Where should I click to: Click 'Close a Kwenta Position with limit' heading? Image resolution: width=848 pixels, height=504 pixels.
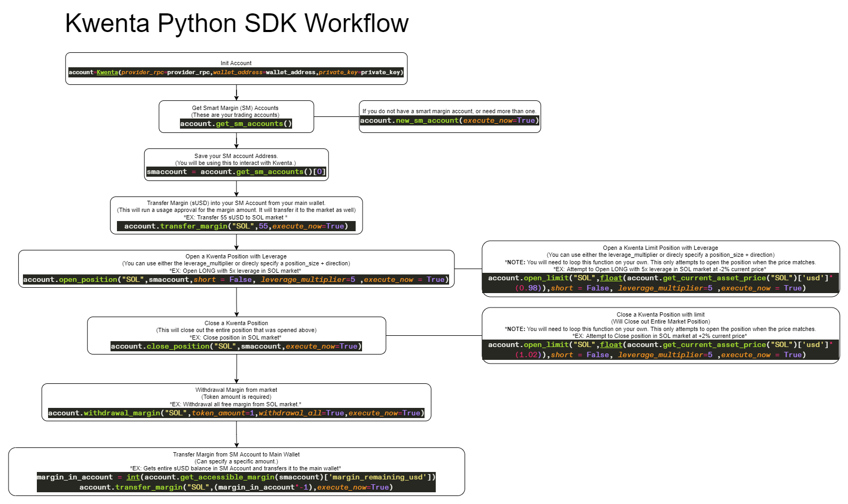[661, 314]
